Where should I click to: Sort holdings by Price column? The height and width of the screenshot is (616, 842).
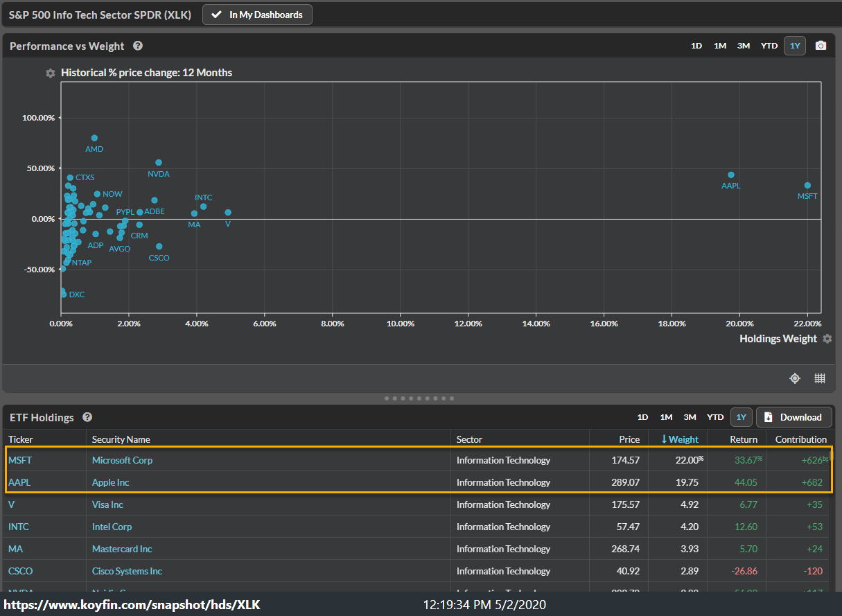[x=629, y=439]
